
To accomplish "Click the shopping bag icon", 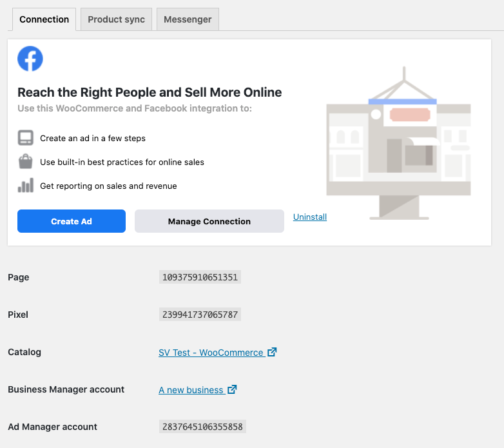I will [25, 162].
